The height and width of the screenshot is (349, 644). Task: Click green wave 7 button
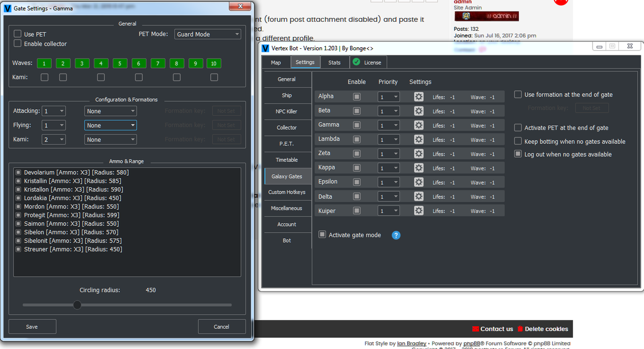tap(157, 63)
